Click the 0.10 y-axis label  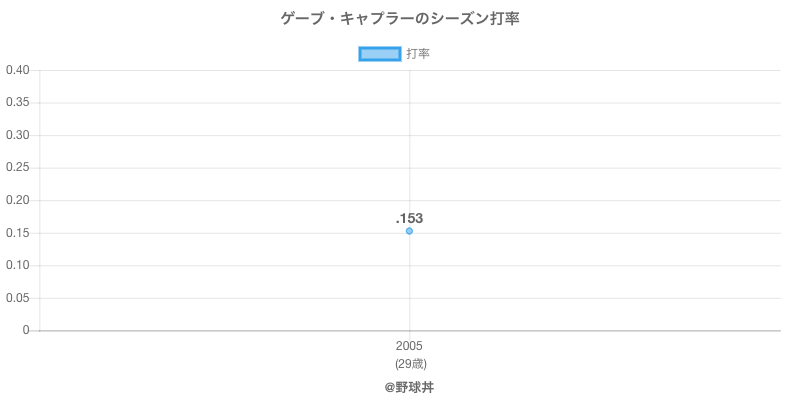coord(17,265)
